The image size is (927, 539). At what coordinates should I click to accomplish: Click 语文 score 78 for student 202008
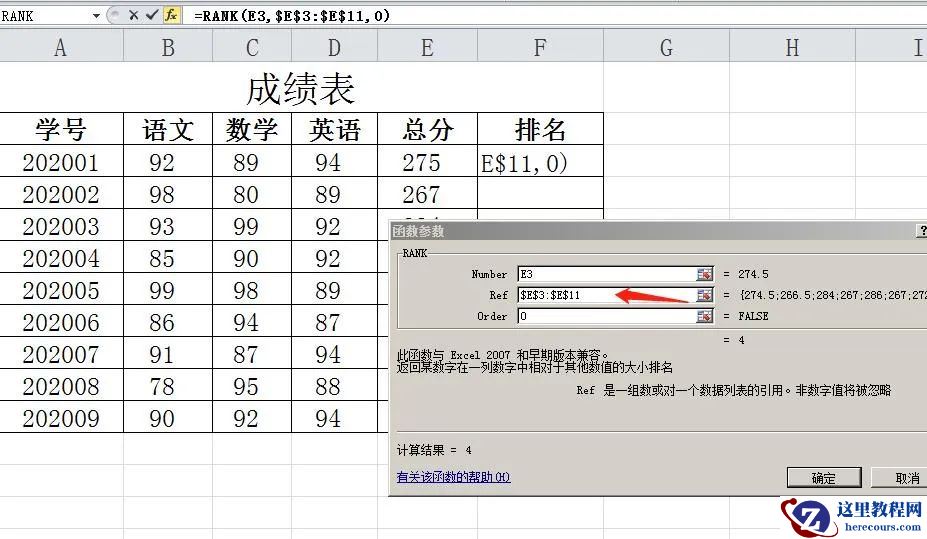[168, 385]
